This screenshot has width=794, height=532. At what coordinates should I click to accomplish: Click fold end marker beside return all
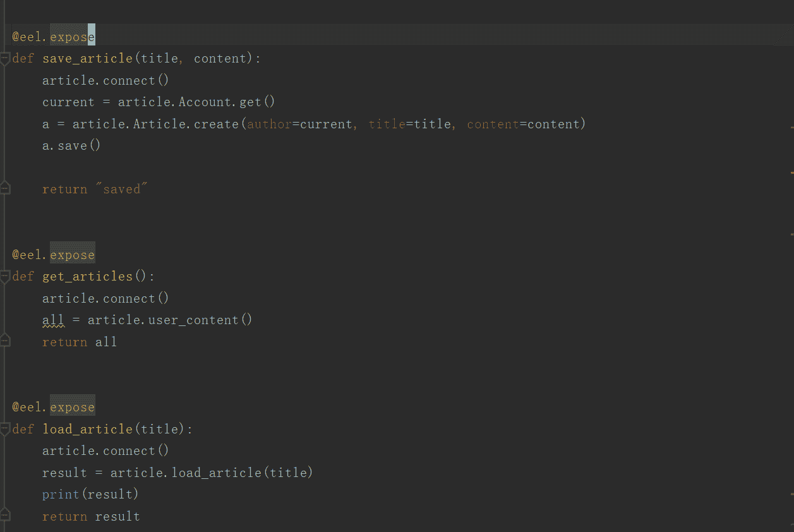coord(5,341)
